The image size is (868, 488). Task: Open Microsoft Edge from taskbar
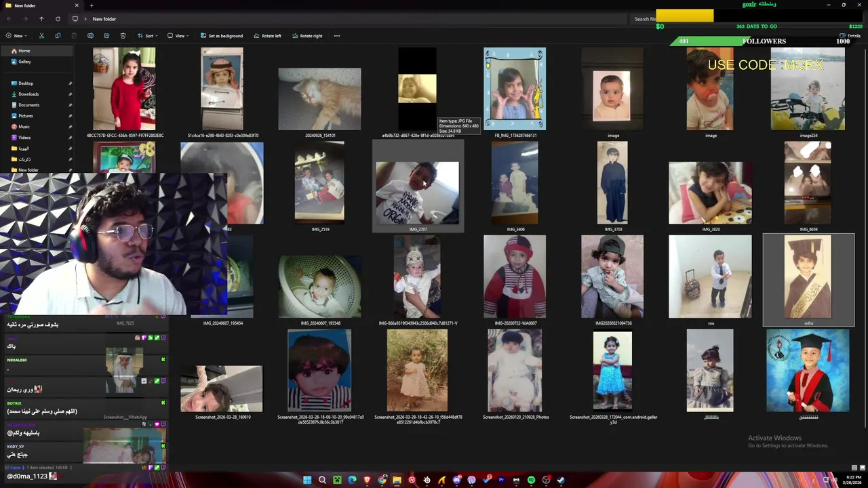coord(352,480)
